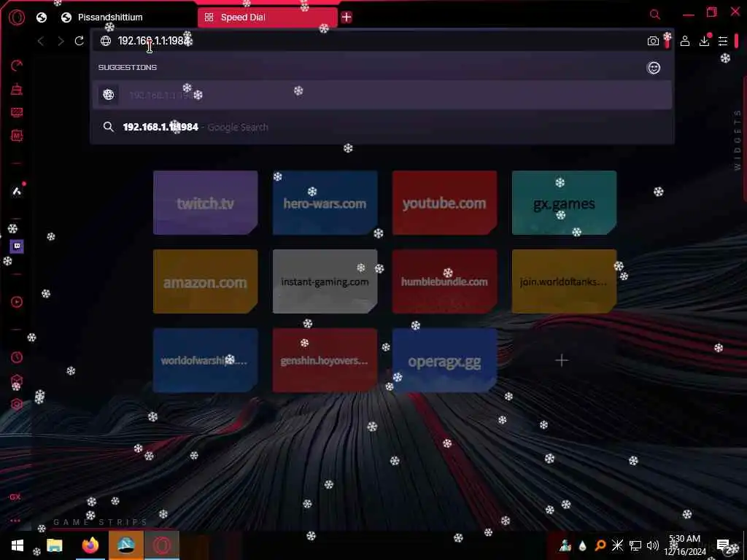Open the Player sidebar icon

point(17,302)
